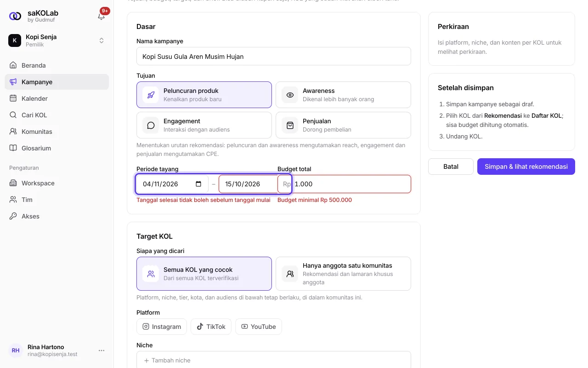Open the Tambah niche selector
588x368 pixels.
[274, 360]
